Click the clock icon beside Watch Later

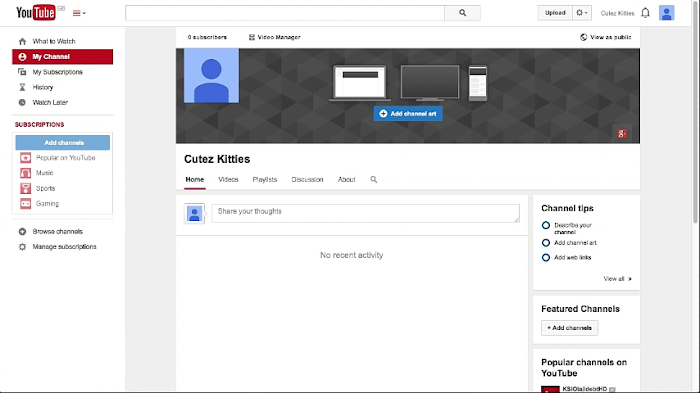(22, 102)
